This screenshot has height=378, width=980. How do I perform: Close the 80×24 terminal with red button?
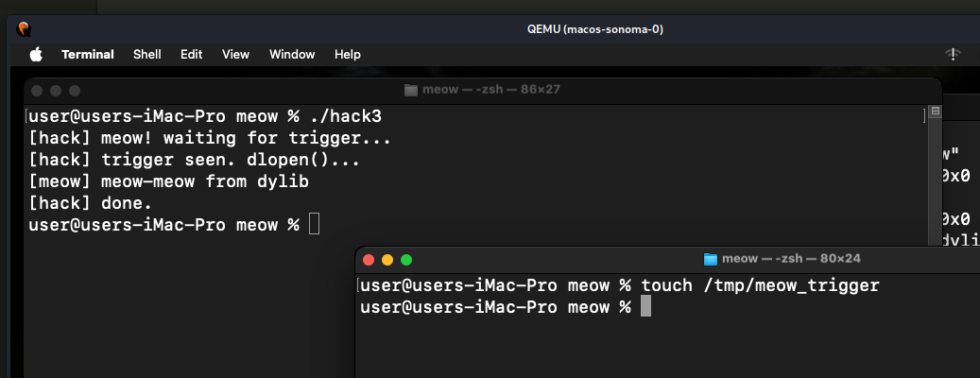[369, 260]
